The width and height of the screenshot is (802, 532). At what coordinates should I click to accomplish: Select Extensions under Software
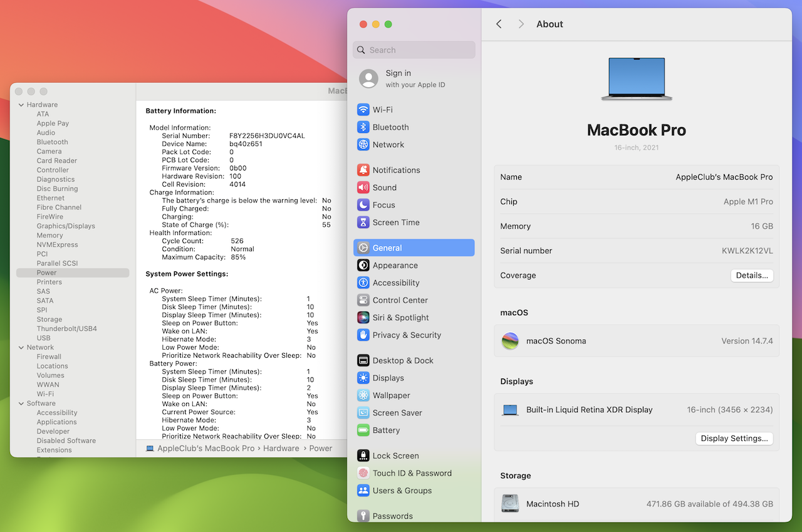click(54, 450)
